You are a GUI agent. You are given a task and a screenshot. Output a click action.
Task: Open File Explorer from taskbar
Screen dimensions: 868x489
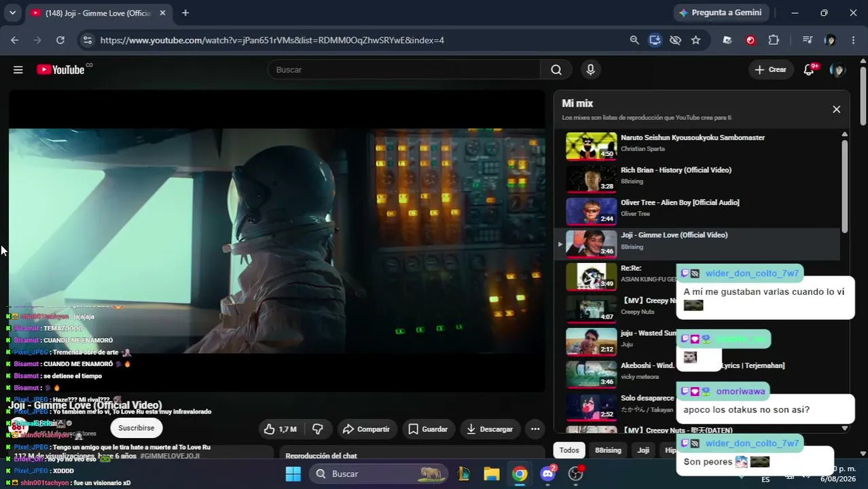point(492,473)
